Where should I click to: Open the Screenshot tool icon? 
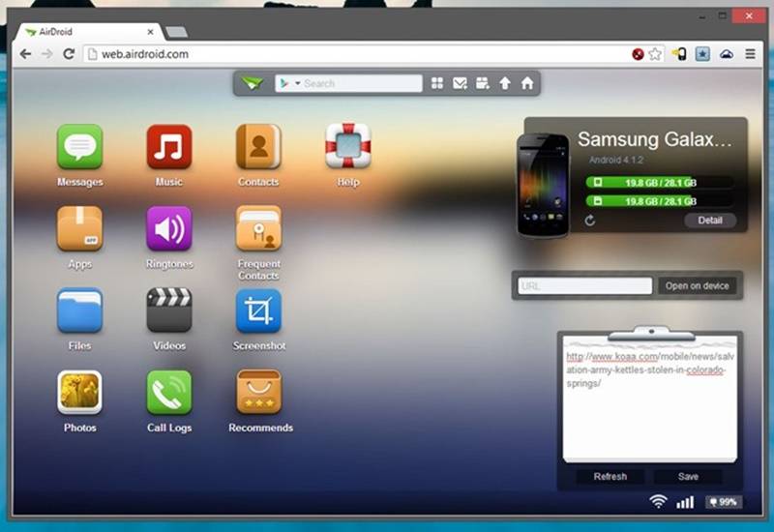tap(258, 310)
